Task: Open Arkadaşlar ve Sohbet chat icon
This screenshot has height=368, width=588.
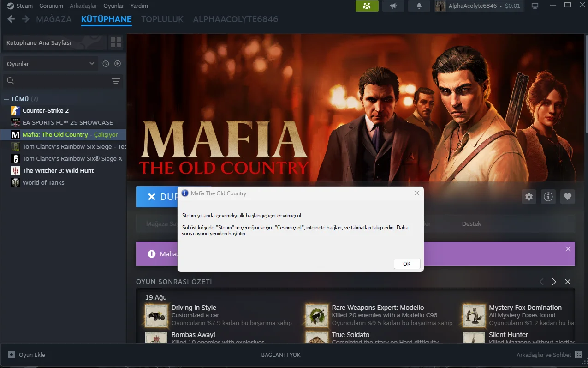Action: (x=579, y=355)
